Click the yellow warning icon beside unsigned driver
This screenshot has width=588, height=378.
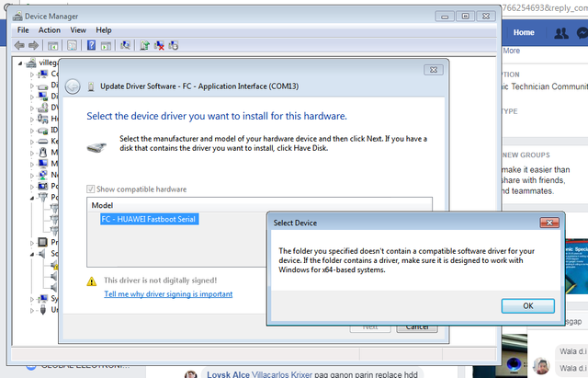(x=92, y=281)
